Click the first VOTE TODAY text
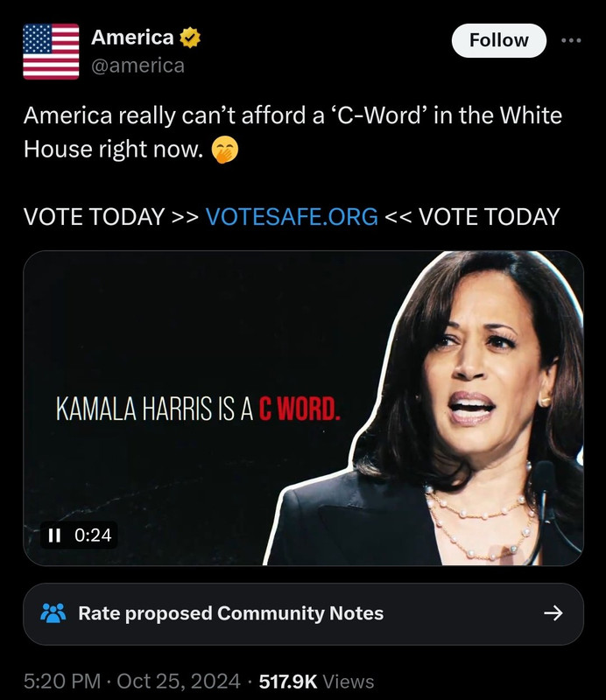Viewport: 606px width, 700px height. point(95,217)
